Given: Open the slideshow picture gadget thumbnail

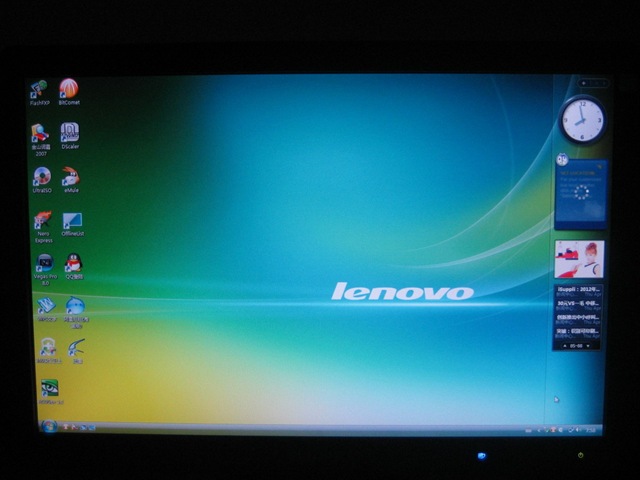Looking at the screenshot, I should tap(580, 259).
